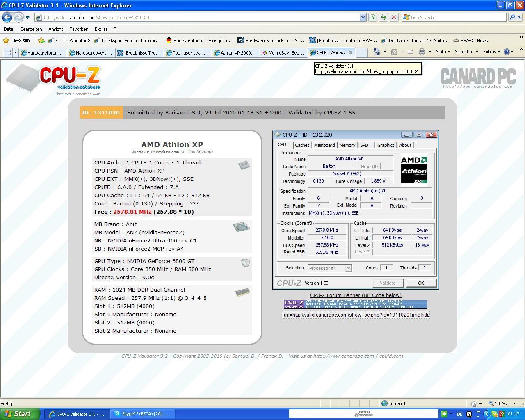The height and width of the screenshot is (420, 525).
Task: Click the RSS feeds icon
Action: [x=394, y=52]
